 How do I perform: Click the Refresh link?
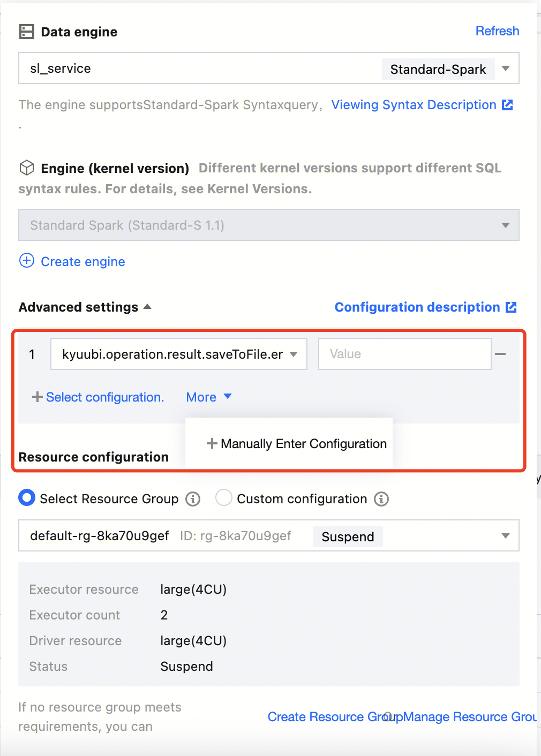pyautogui.click(x=497, y=31)
